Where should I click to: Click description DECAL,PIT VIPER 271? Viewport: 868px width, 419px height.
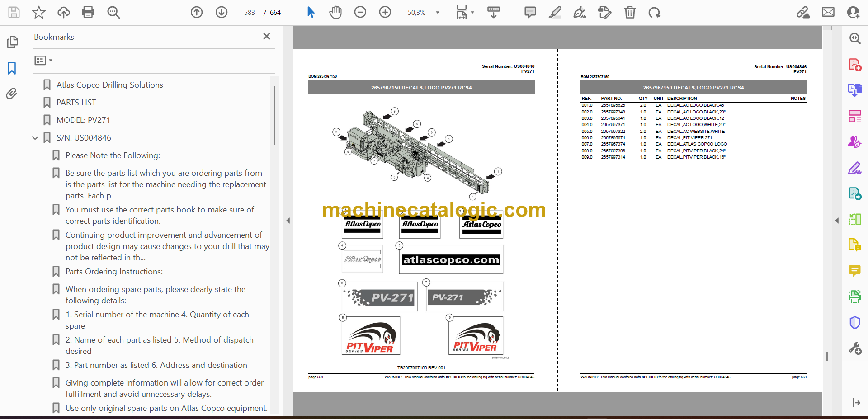coord(689,138)
